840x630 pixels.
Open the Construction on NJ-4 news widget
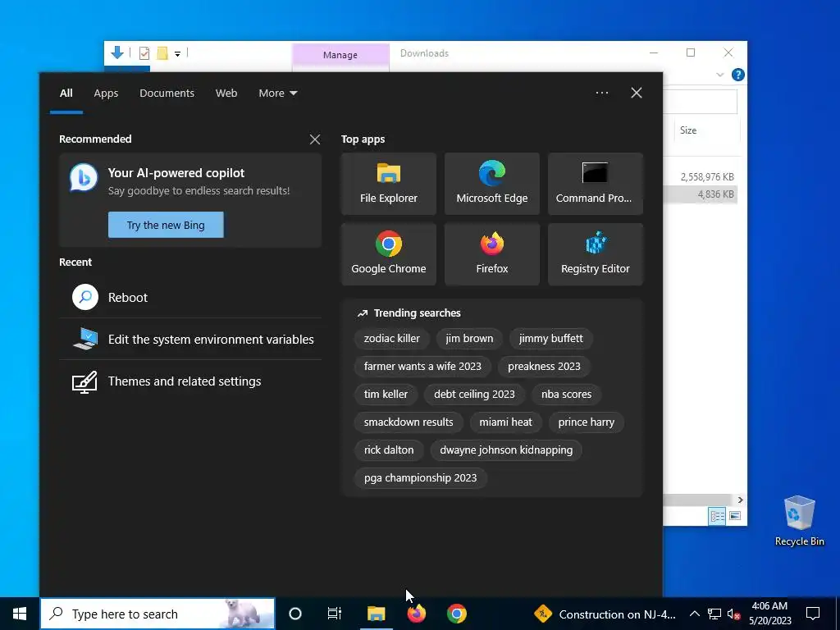(605, 614)
